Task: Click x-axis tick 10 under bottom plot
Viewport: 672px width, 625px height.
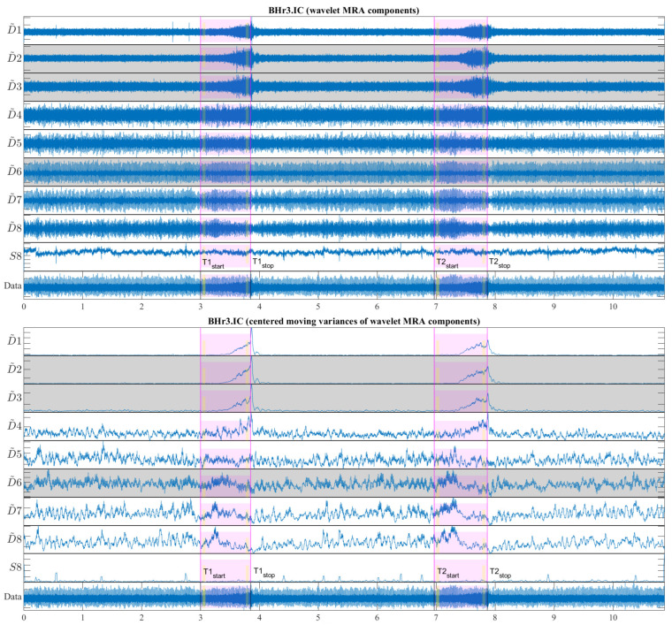Action: pyautogui.click(x=613, y=617)
